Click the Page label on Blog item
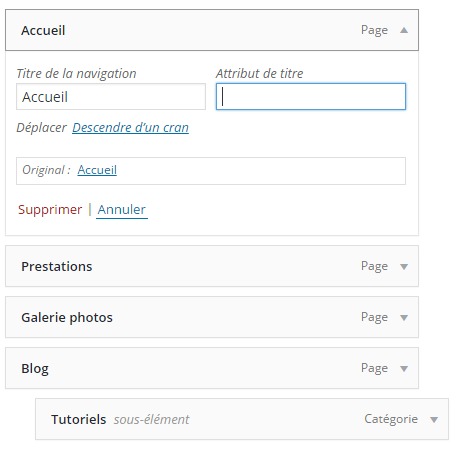Image resolution: width=458 pixels, height=465 pixels. pos(374,368)
